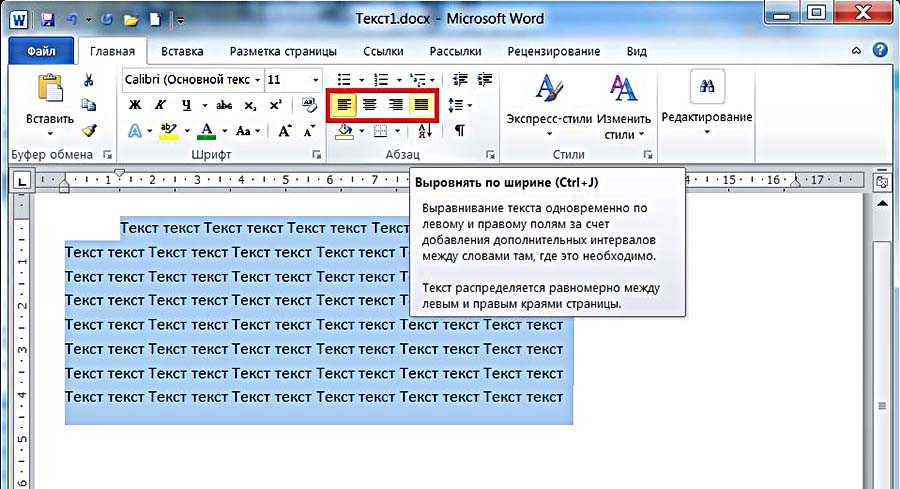The image size is (900, 489).
Task: Click the Increase indent icon
Action: tap(488, 79)
